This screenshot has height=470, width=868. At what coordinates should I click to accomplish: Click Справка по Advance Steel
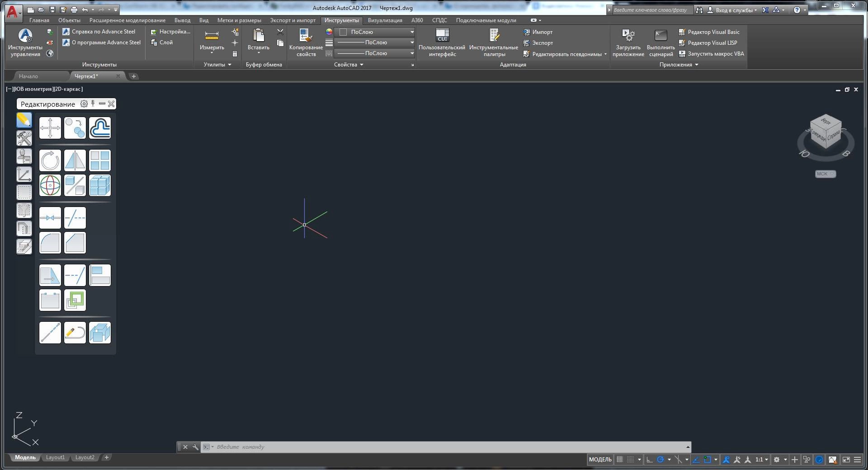click(x=99, y=32)
